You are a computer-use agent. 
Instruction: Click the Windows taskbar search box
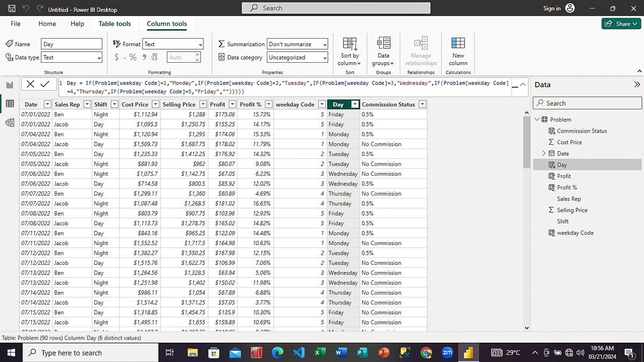pyautogui.click(x=90, y=352)
